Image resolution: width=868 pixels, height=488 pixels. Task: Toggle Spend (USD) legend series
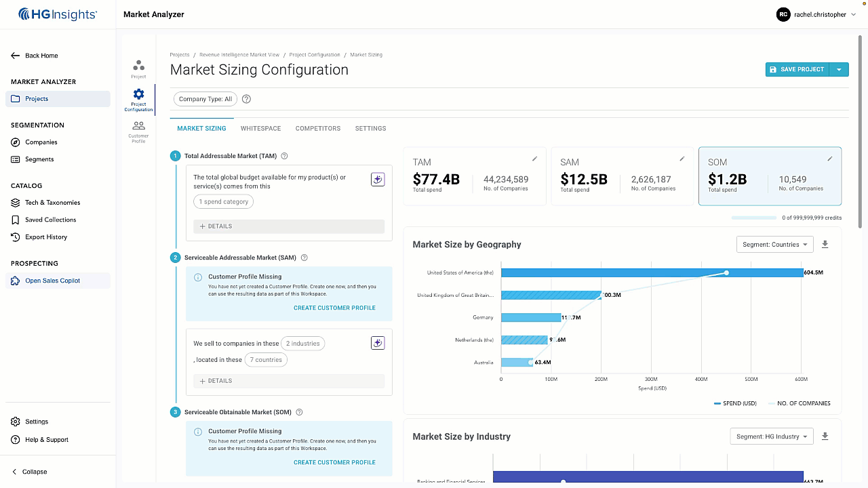click(x=734, y=403)
